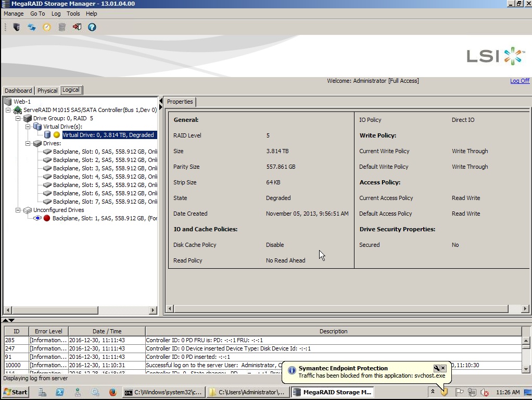Sort the log by Date / Time header
The width and height of the screenshot is (532, 400).
[107, 331]
